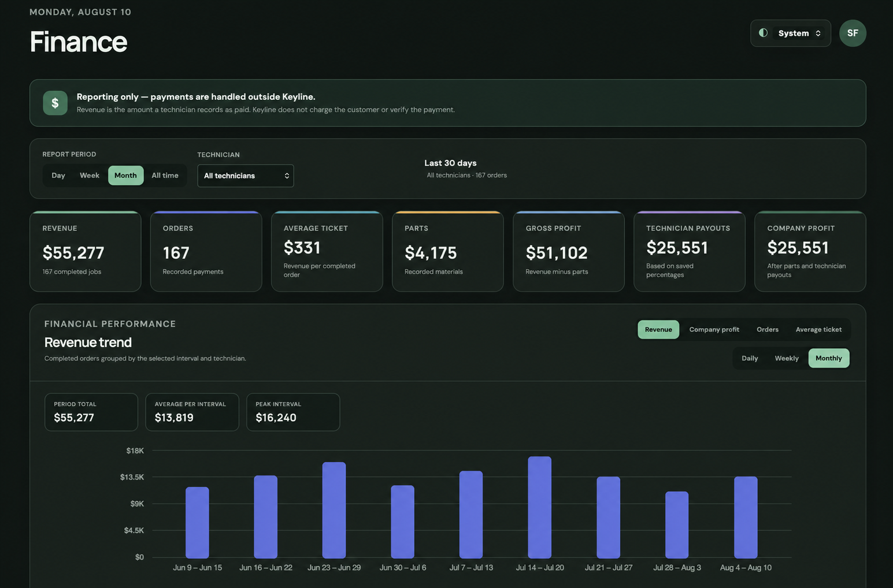This screenshot has height=588, width=893.
Task: Open the System theme dropdown
Action: (790, 33)
